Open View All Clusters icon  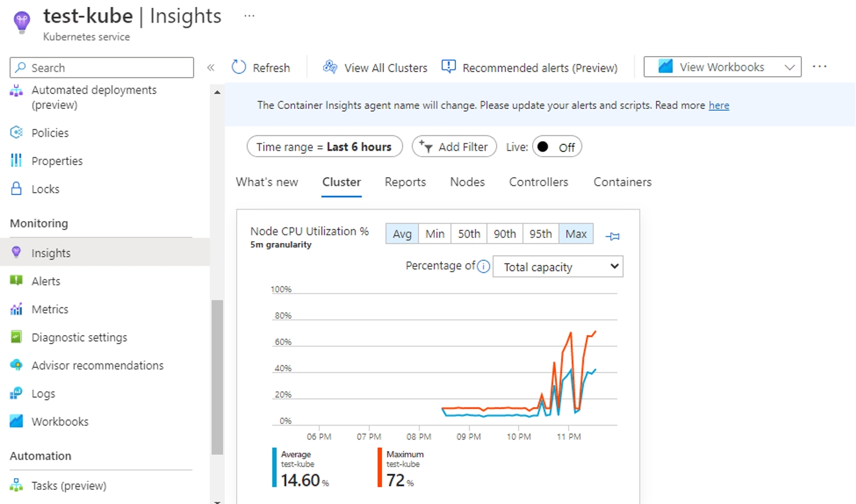point(330,67)
